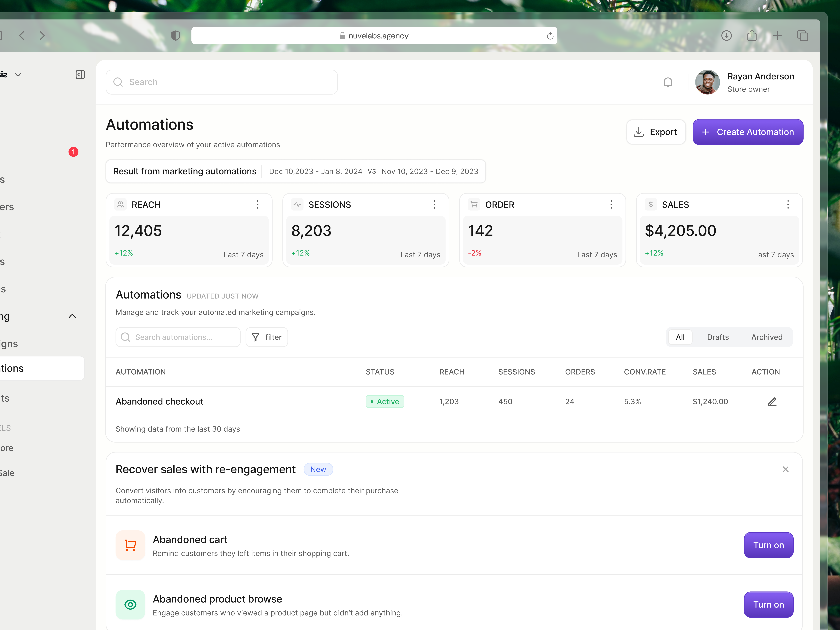This screenshot has width=840, height=630.
Task: Switch to the Drafts tab
Action: pyautogui.click(x=718, y=337)
